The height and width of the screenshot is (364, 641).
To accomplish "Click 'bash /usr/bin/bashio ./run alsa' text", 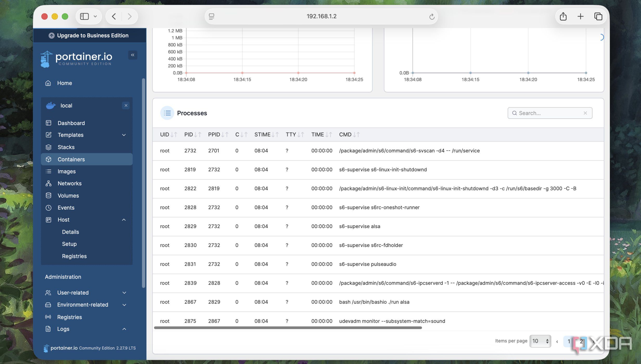I will point(374,302).
